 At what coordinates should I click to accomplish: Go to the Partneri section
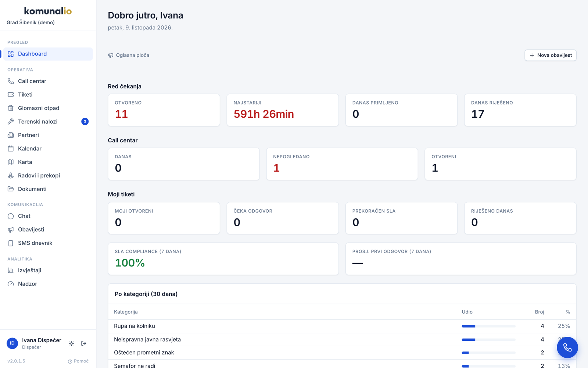coord(48,135)
